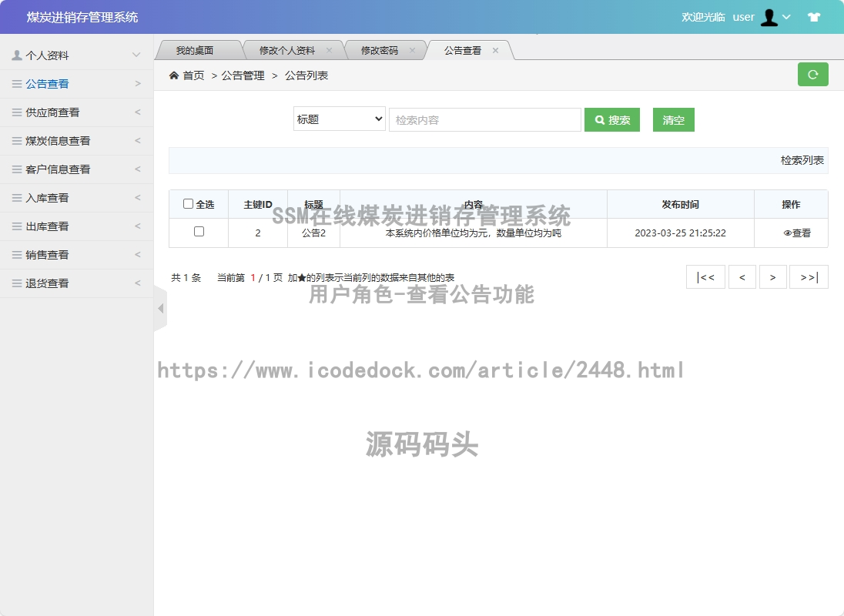The image size is (844, 616).
Task: Close the 修改密码 tab
Action: (x=412, y=51)
